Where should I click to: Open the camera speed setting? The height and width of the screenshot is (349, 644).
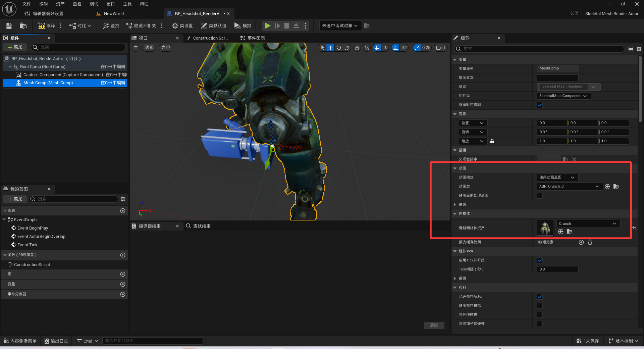(x=440, y=48)
